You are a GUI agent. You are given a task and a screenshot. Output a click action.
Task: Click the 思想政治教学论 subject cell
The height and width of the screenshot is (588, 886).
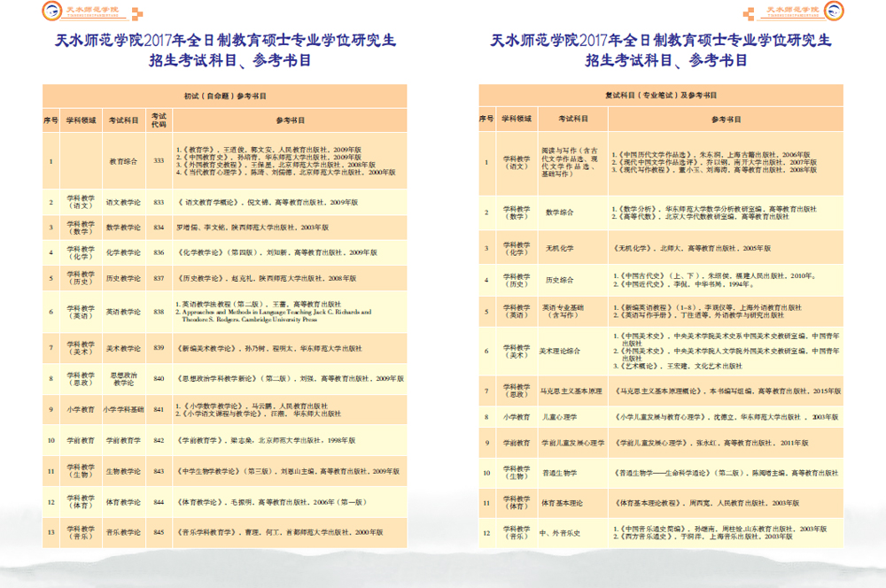(x=123, y=379)
